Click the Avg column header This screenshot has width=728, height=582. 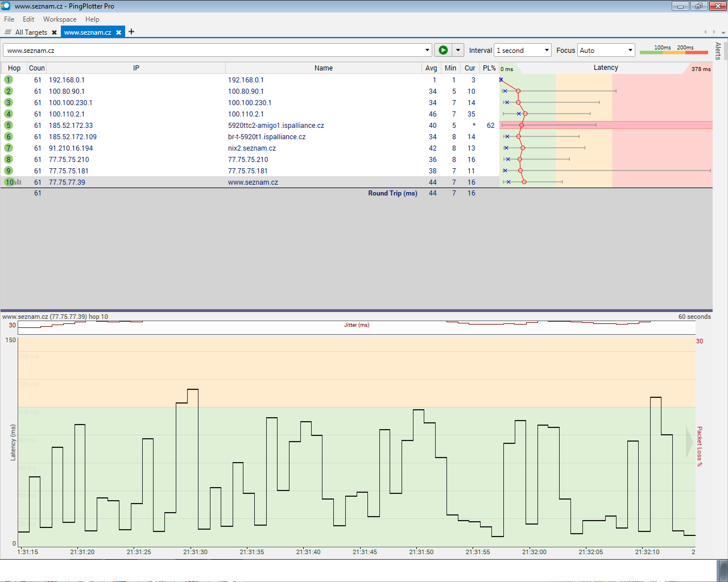tap(431, 68)
